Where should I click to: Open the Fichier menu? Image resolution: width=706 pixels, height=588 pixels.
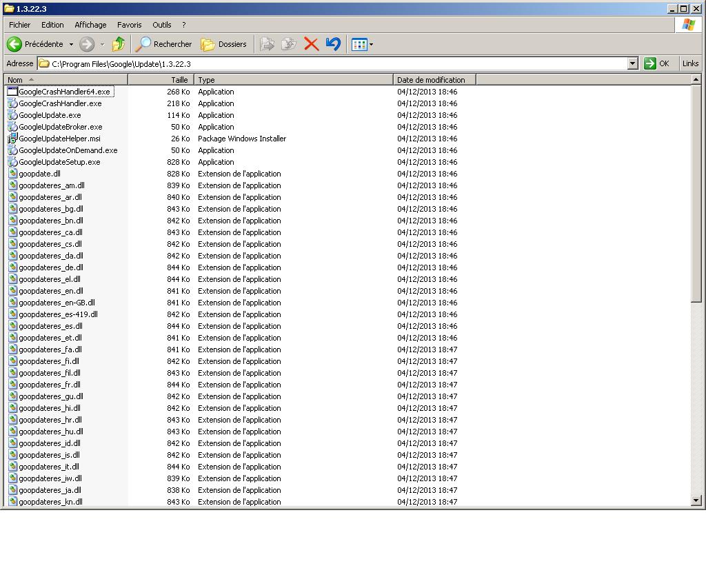[20, 25]
